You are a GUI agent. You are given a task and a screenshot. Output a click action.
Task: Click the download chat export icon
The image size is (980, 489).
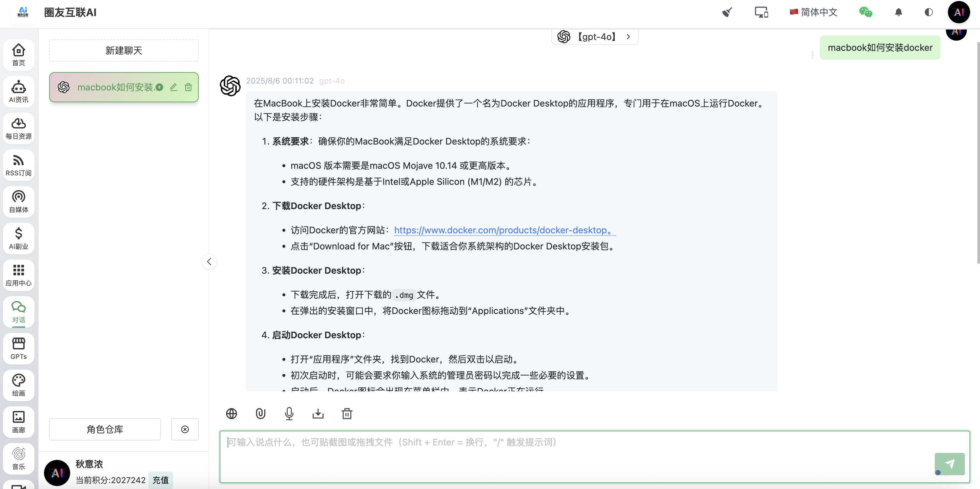[x=318, y=413]
